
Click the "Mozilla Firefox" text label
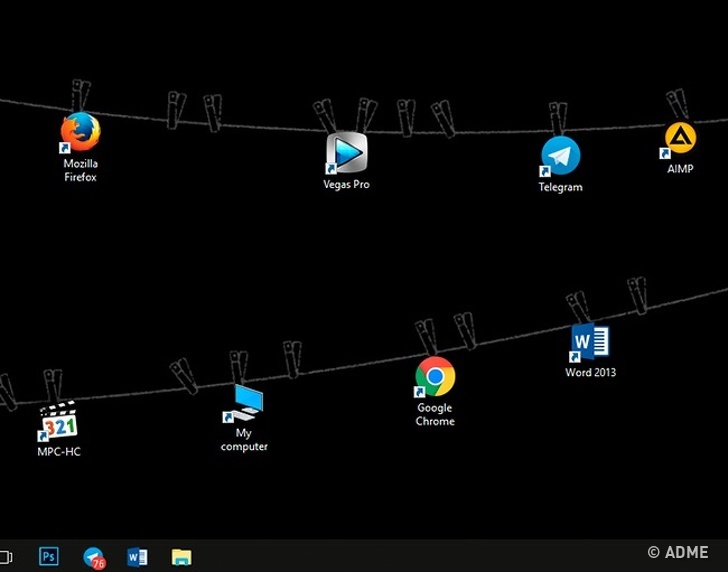click(80, 170)
